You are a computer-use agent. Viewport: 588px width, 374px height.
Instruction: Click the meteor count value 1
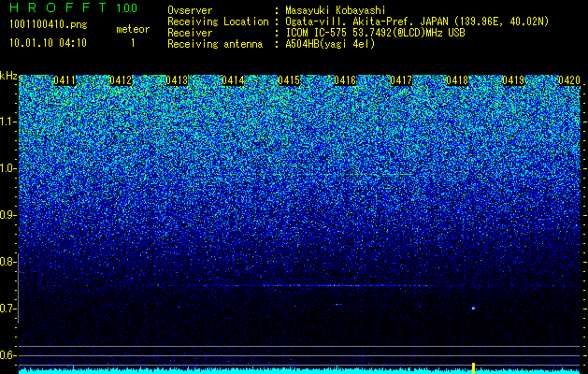tap(133, 43)
